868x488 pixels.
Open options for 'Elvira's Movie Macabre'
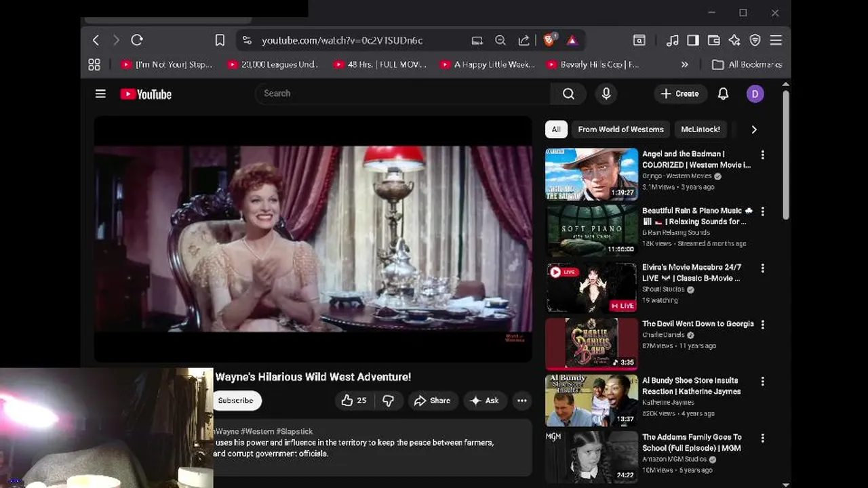(x=762, y=268)
